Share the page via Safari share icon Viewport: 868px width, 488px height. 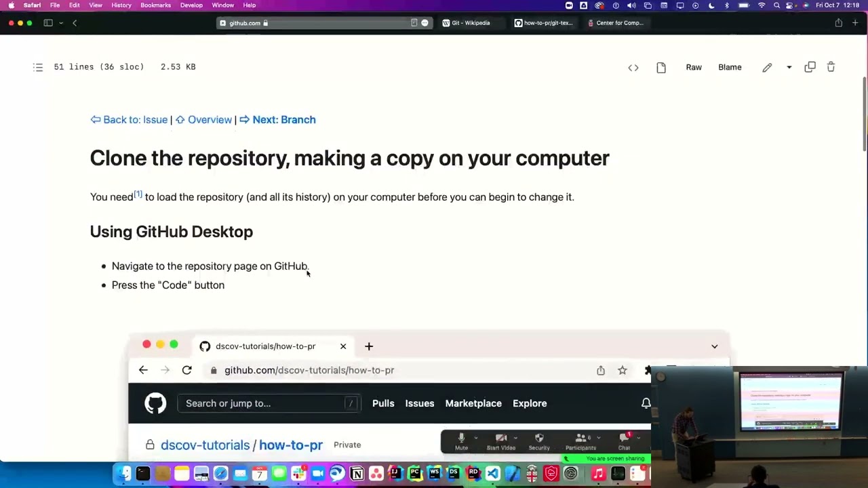(x=838, y=23)
